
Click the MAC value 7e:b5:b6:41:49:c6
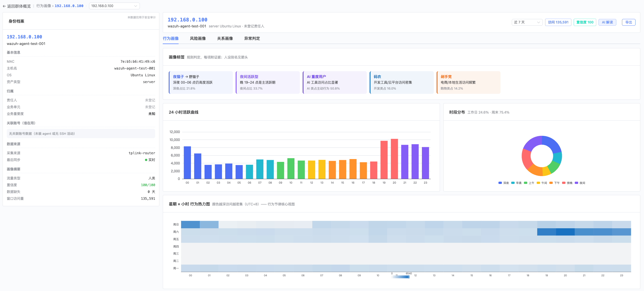point(138,62)
